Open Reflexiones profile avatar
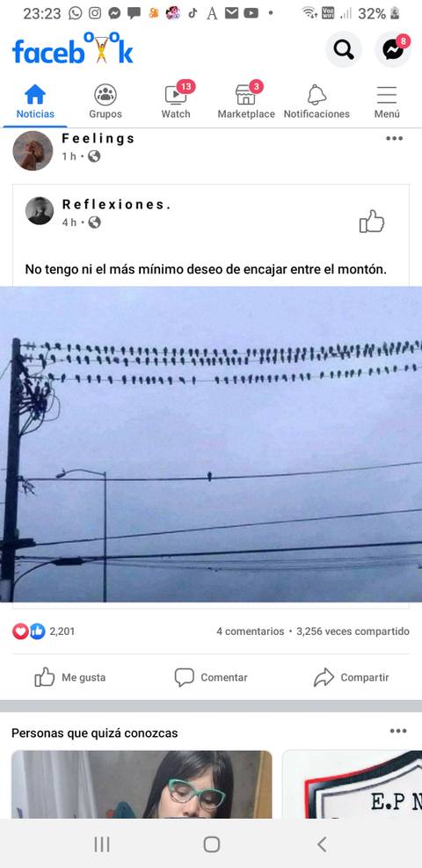The height and width of the screenshot is (868, 422). (x=40, y=211)
